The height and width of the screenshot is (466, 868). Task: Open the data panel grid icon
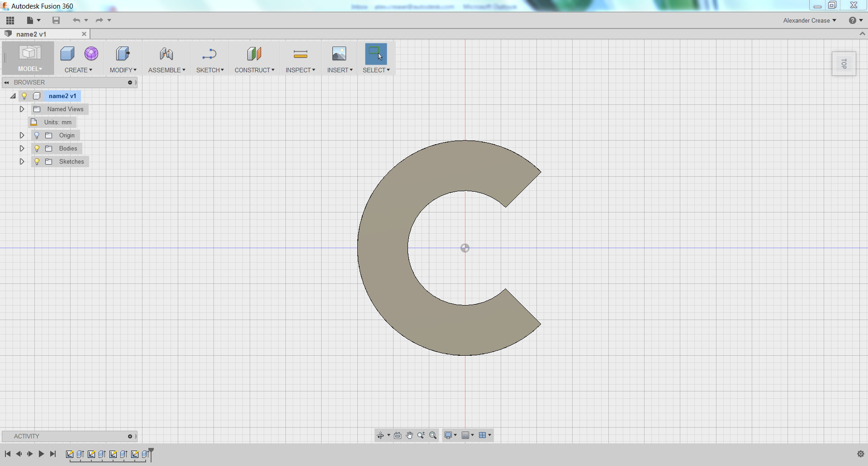click(10, 20)
